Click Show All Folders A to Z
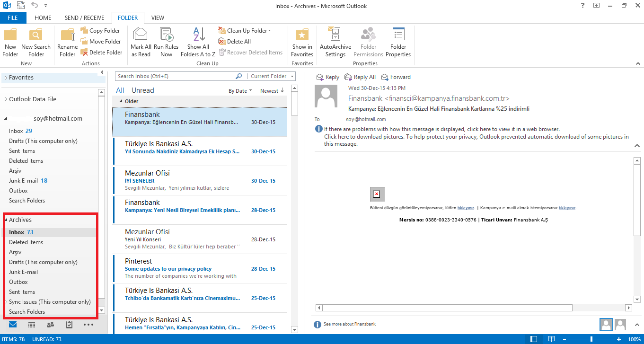 198,42
